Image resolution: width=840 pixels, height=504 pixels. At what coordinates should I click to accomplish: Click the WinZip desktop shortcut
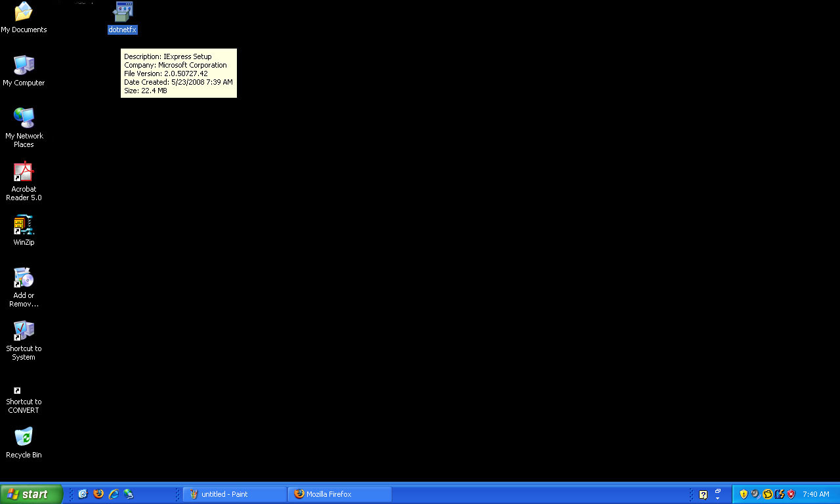(24, 225)
